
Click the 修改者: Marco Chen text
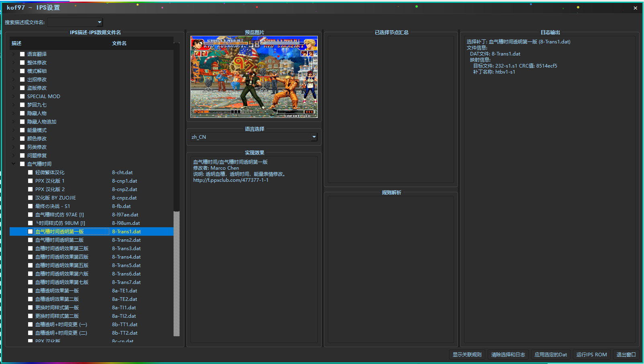pos(216,168)
